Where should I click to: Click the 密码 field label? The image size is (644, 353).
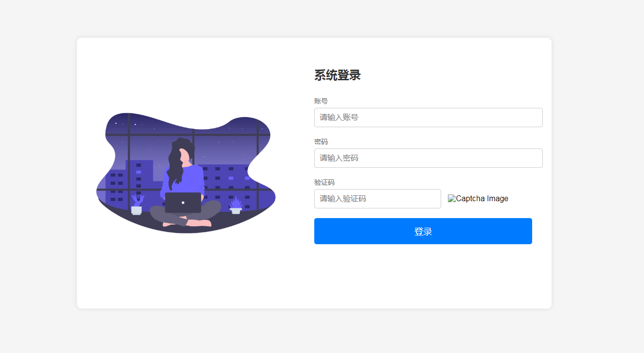click(321, 142)
